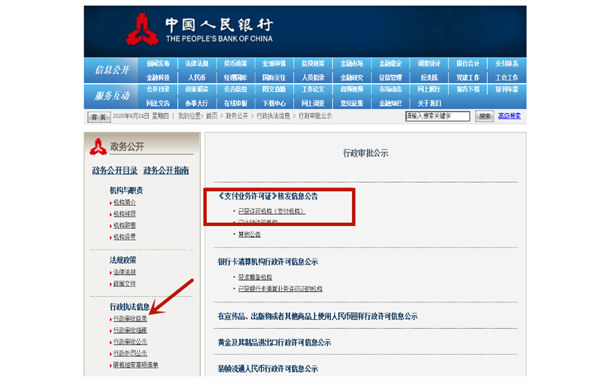Open 宏观审慎 navigation item
Screen dimensions: 600x381
coord(274,64)
